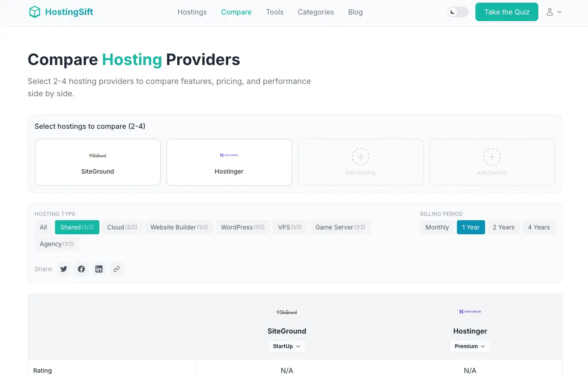Expand the chevron beside the user icon
The image size is (588, 378).
[x=559, y=12]
